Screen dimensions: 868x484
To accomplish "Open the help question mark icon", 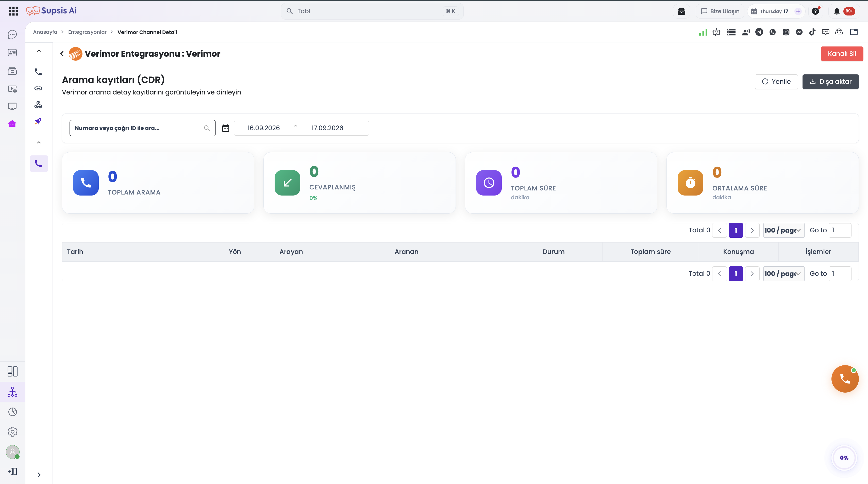I will pos(815,11).
